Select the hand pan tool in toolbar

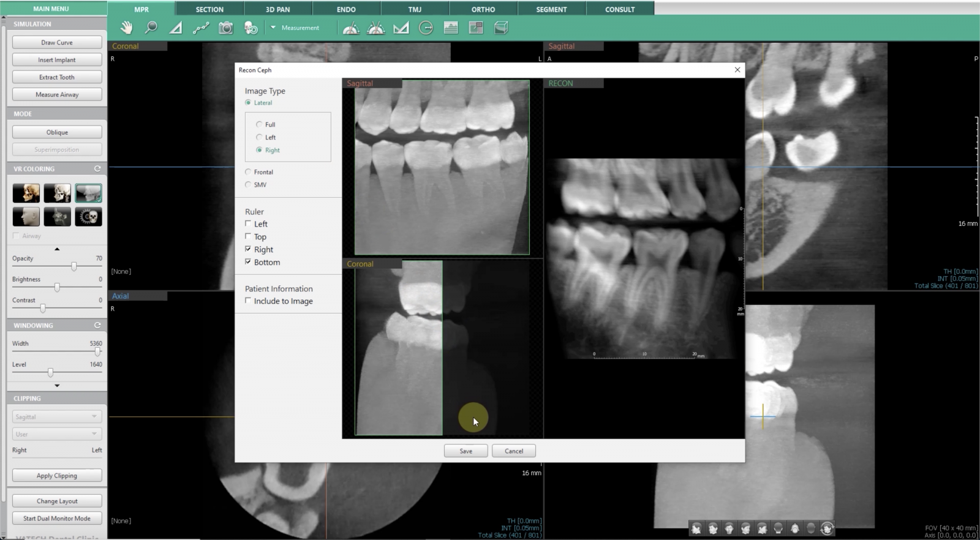point(126,28)
